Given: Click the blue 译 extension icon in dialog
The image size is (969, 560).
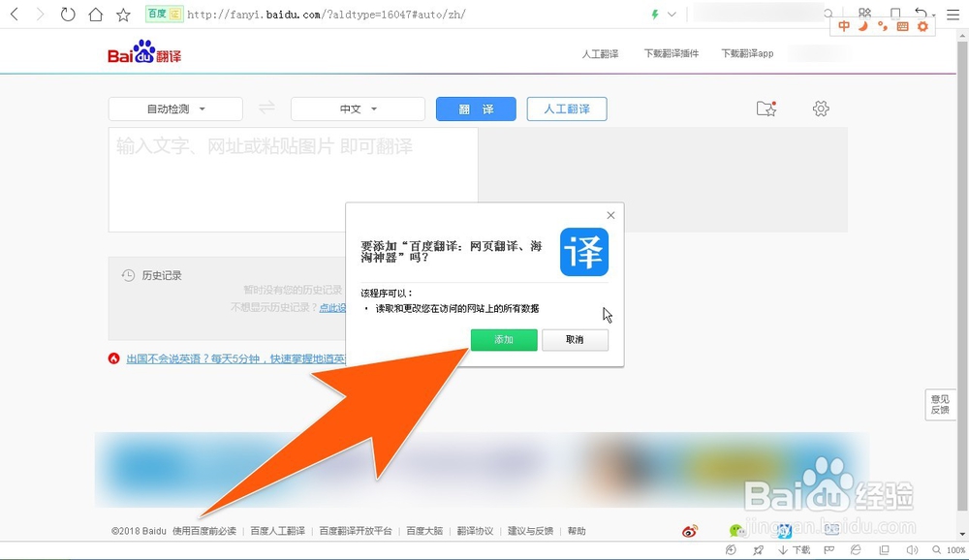Looking at the screenshot, I should 584,252.
